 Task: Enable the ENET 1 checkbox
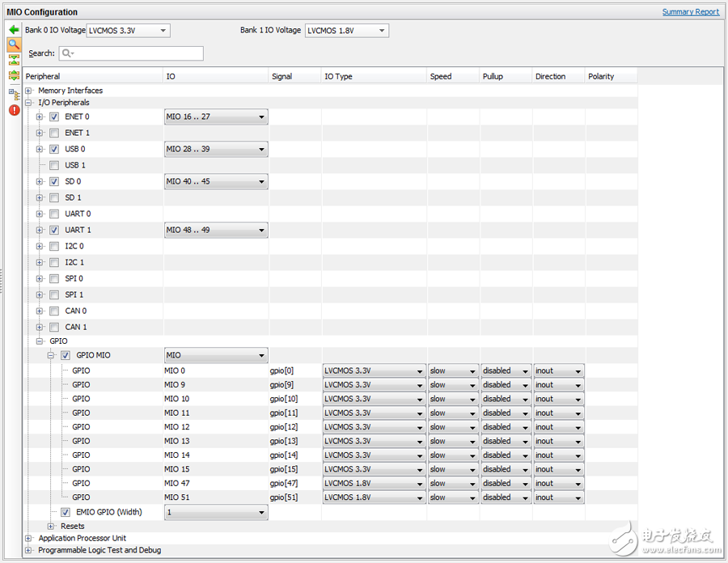tap(54, 133)
